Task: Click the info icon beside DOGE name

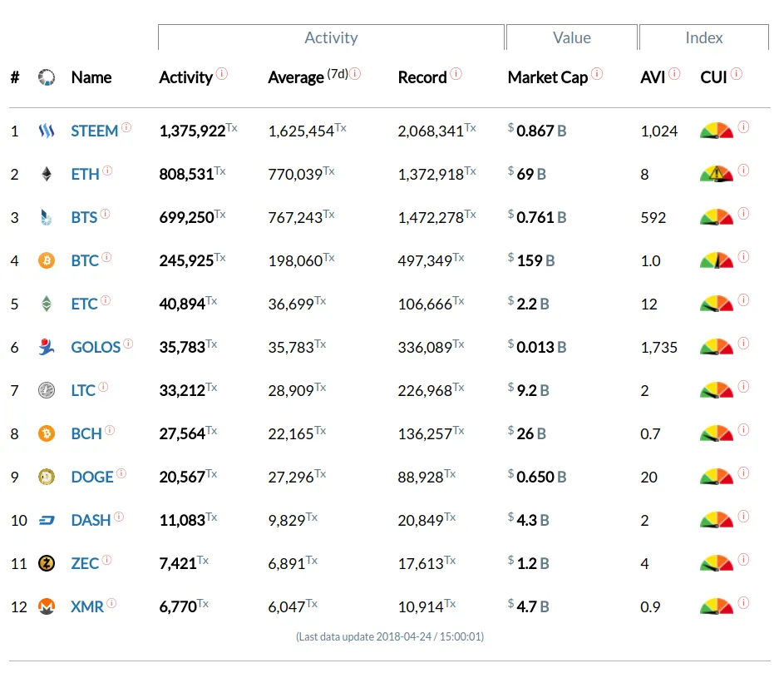Action: pos(121,473)
